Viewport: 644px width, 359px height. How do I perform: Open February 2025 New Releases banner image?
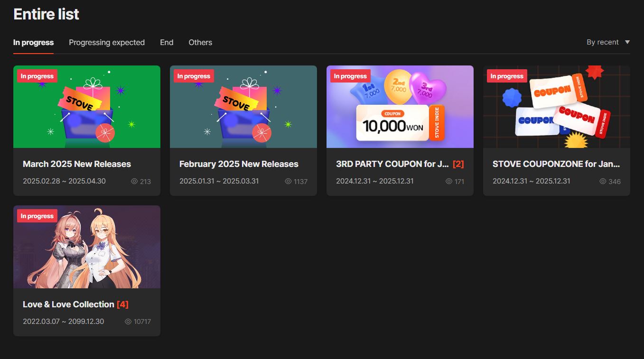click(243, 107)
